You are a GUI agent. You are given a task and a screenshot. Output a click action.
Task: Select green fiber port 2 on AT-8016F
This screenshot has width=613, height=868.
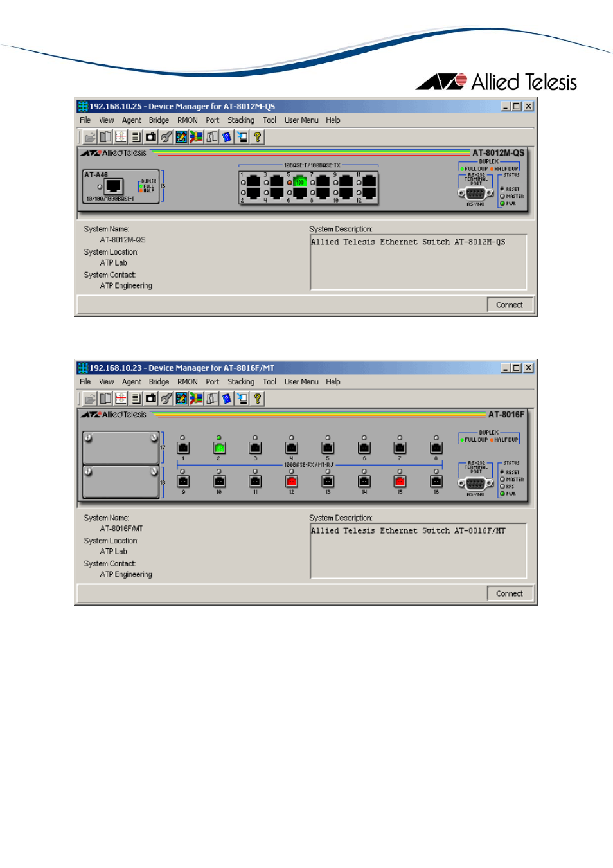tap(219, 448)
